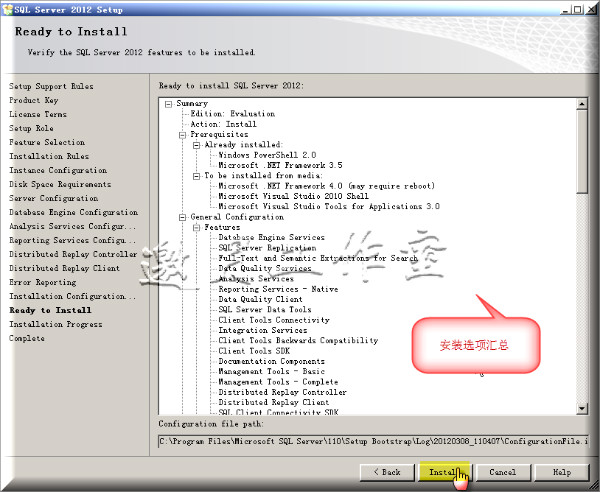Select Edition: Evaluation tree row

pos(233,114)
